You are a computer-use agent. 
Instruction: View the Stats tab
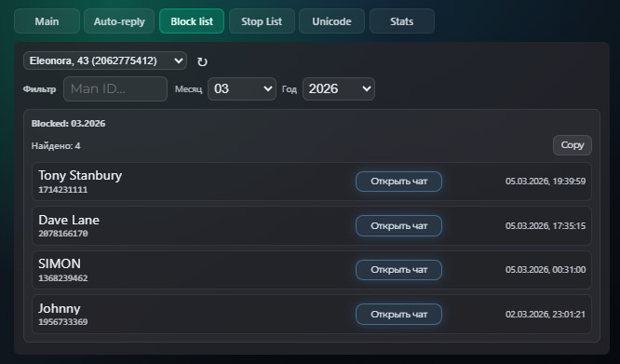click(402, 21)
